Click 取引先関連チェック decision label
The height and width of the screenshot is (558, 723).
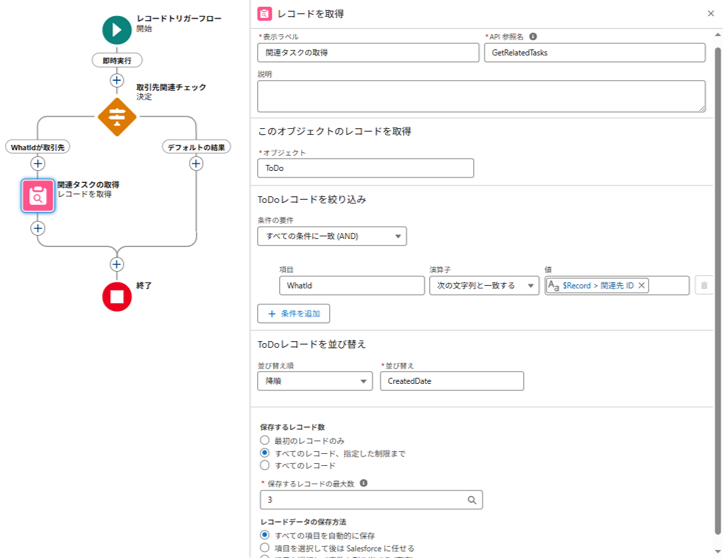point(171,87)
